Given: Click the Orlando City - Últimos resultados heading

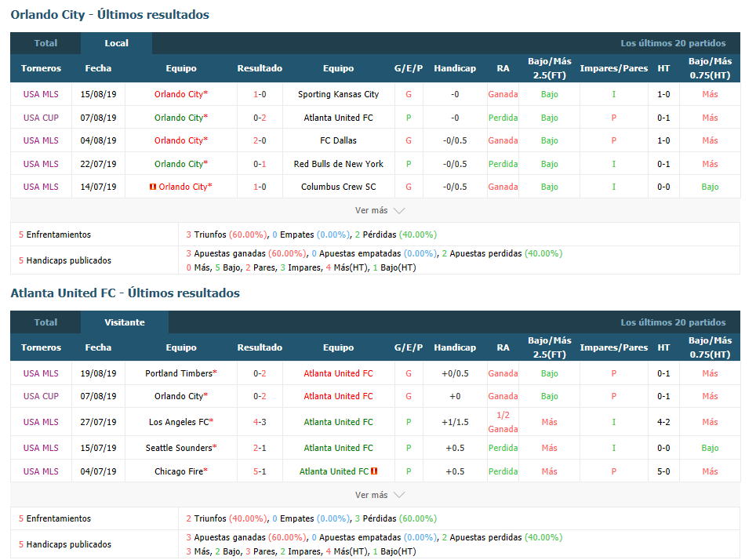Looking at the screenshot, I should (110, 14).
